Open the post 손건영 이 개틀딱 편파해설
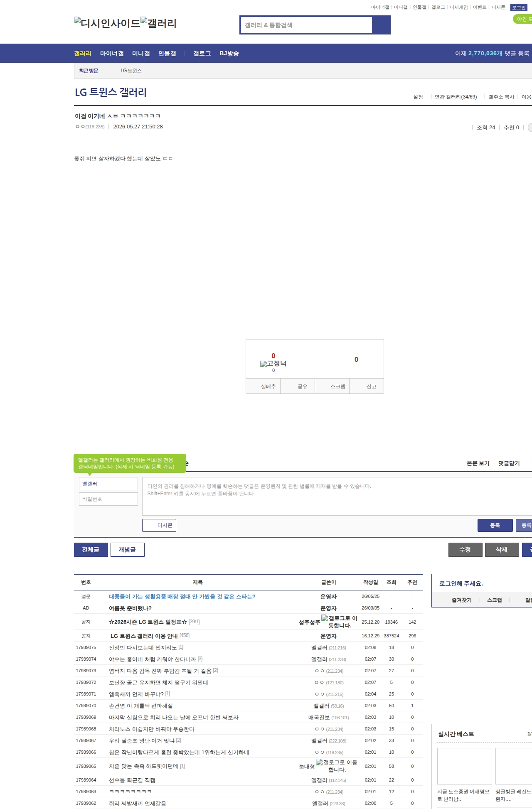532x809 pixels. 140,706
